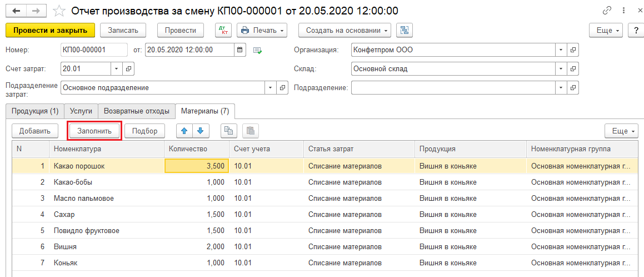Click the Заполнить button
Screen dimensions: 644x277
coord(94,131)
